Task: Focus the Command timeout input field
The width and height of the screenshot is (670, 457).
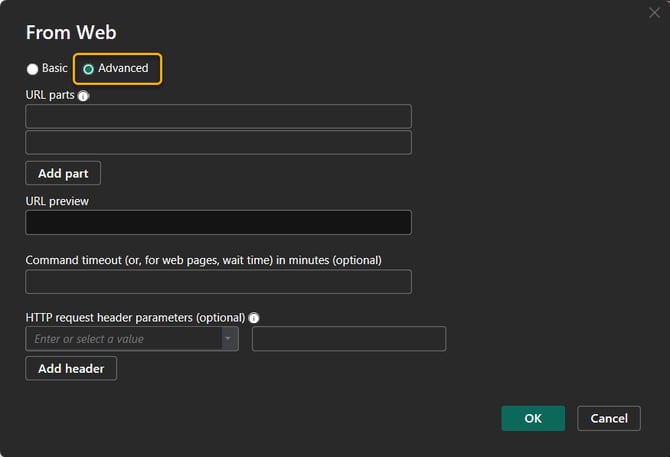Action: (218, 282)
